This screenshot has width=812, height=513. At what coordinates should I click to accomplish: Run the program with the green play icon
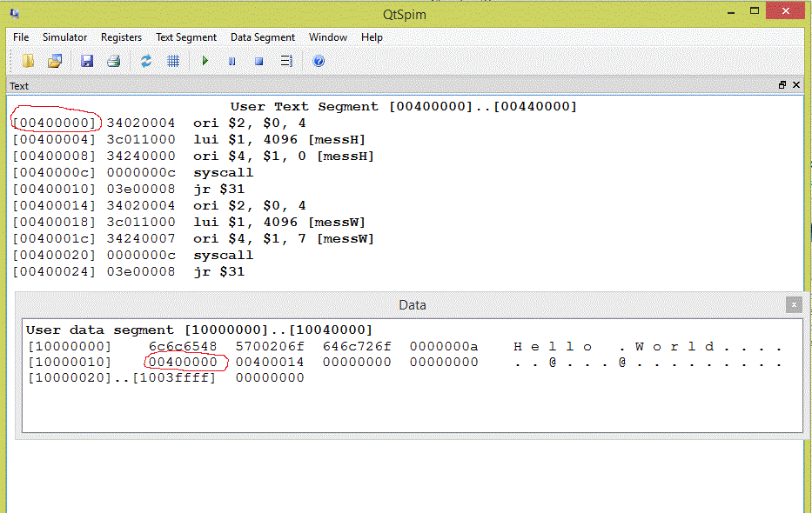click(205, 61)
